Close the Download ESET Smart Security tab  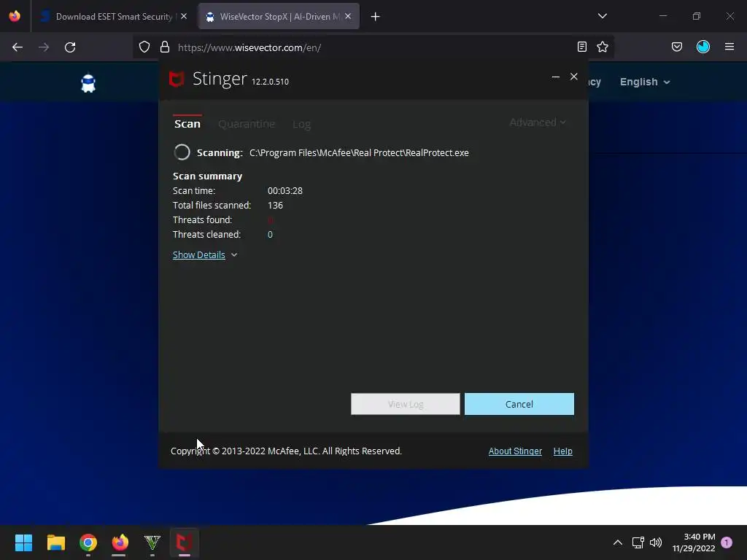(184, 16)
